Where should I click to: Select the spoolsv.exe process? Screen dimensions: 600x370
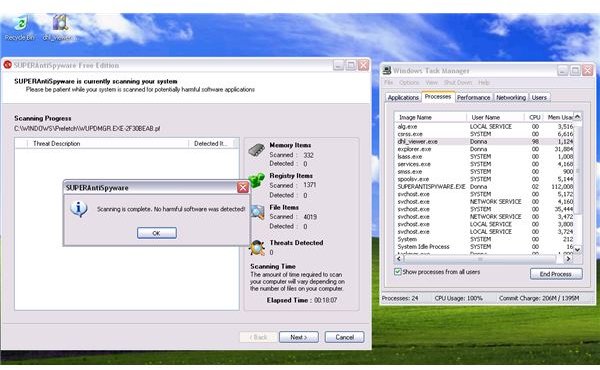coord(484,179)
